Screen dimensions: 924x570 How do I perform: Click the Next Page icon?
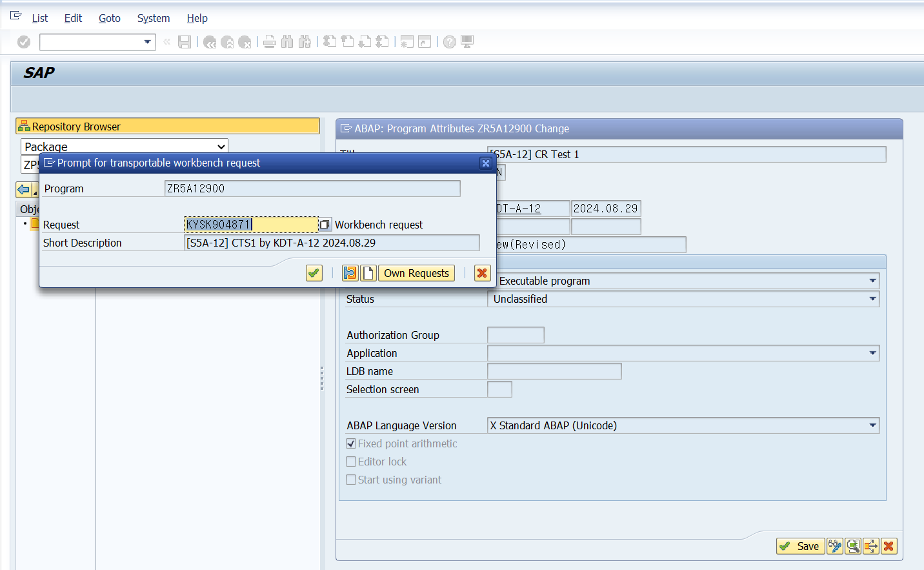(365, 42)
